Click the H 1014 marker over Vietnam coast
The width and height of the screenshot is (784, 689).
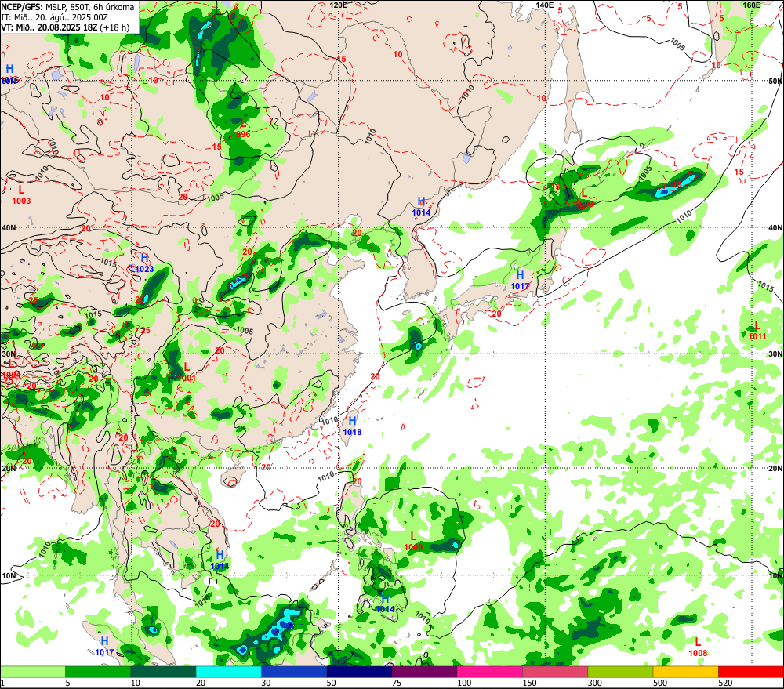pos(220,560)
